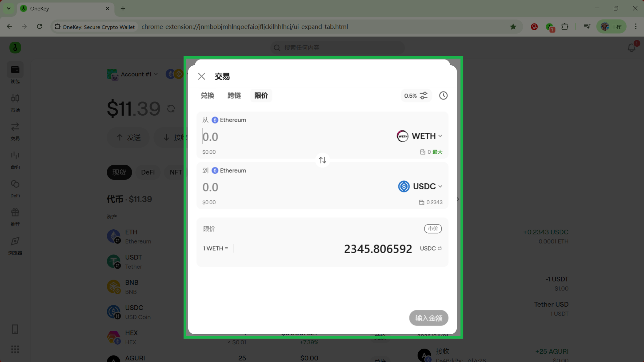Click the OneKey logo in the sidebar

pyautogui.click(x=15, y=48)
